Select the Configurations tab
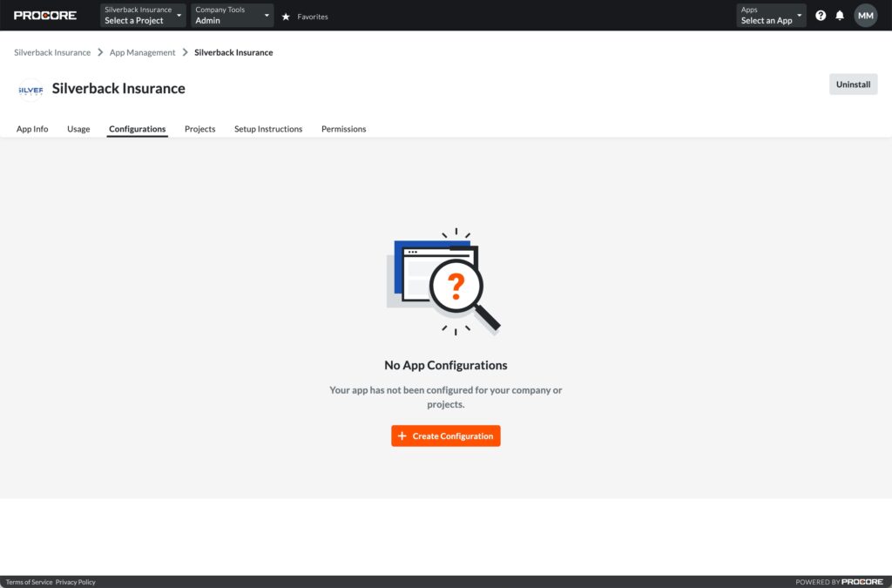The image size is (892, 588). point(137,129)
